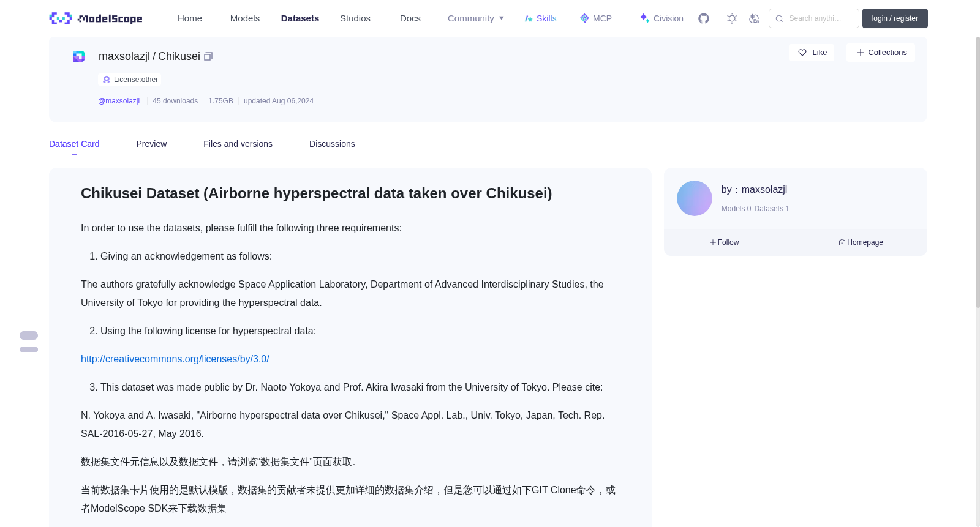Toggle the light/dark theme sun icon

coord(732,18)
